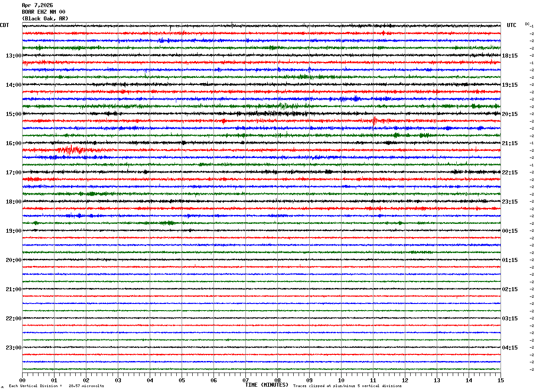Image resolution: width=536 pixels, height=392 pixels.
Task: Select the 17:00 CDT time label
Action: [x=14, y=173]
